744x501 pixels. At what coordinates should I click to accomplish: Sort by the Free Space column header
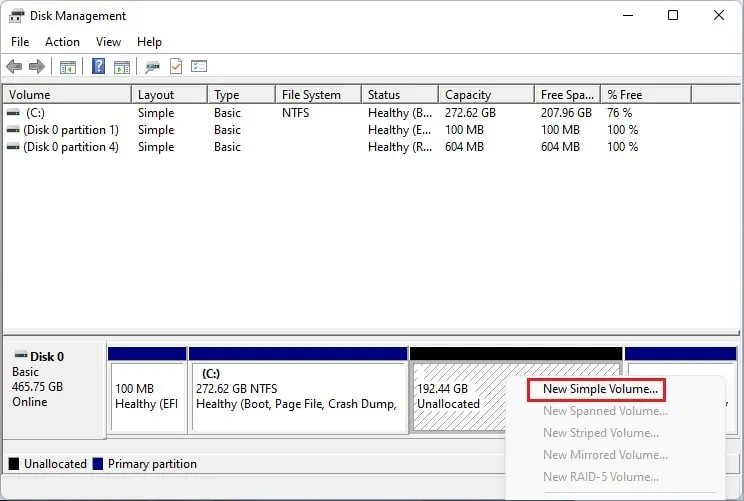(x=567, y=94)
